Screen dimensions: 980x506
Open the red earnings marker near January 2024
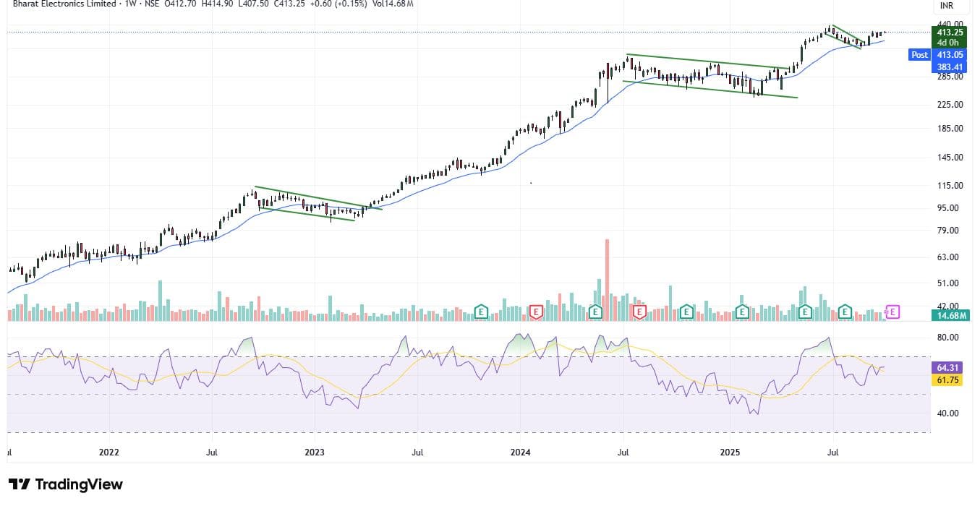pos(536,312)
